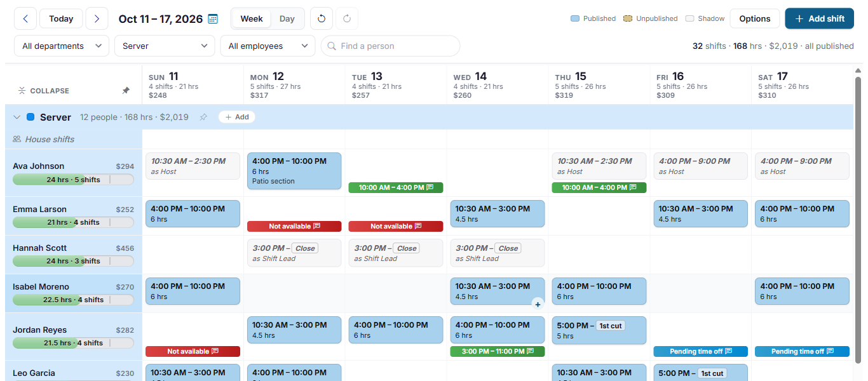Pin the Server department row

pos(203,117)
